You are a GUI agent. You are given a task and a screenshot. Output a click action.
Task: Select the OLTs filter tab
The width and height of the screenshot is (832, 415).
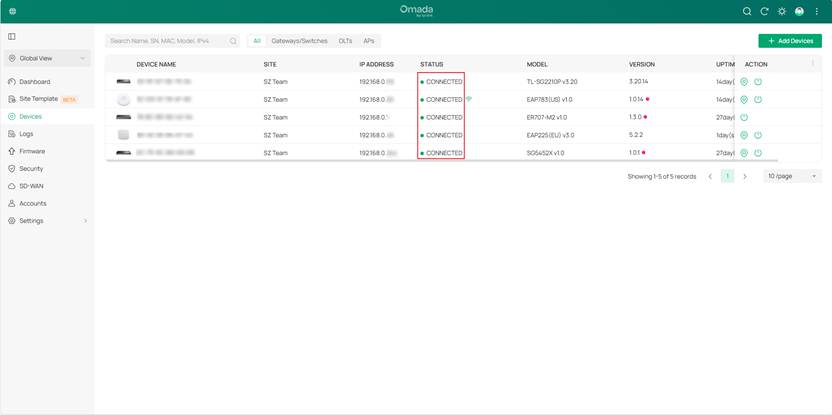pyautogui.click(x=345, y=41)
